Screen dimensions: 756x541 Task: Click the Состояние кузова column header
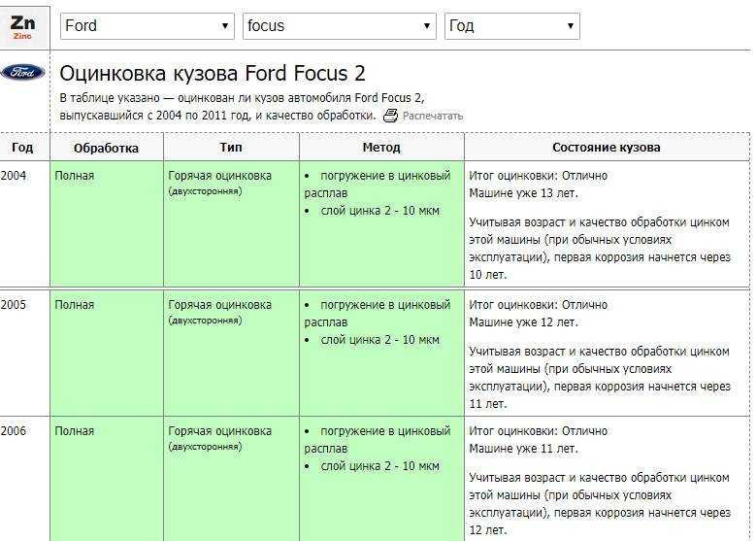606,148
